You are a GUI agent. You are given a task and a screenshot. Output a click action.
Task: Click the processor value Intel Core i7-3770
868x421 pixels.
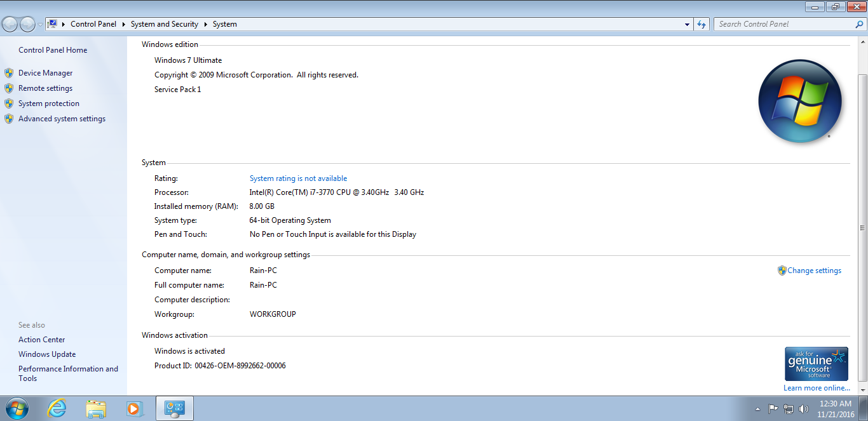click(337, 192)
